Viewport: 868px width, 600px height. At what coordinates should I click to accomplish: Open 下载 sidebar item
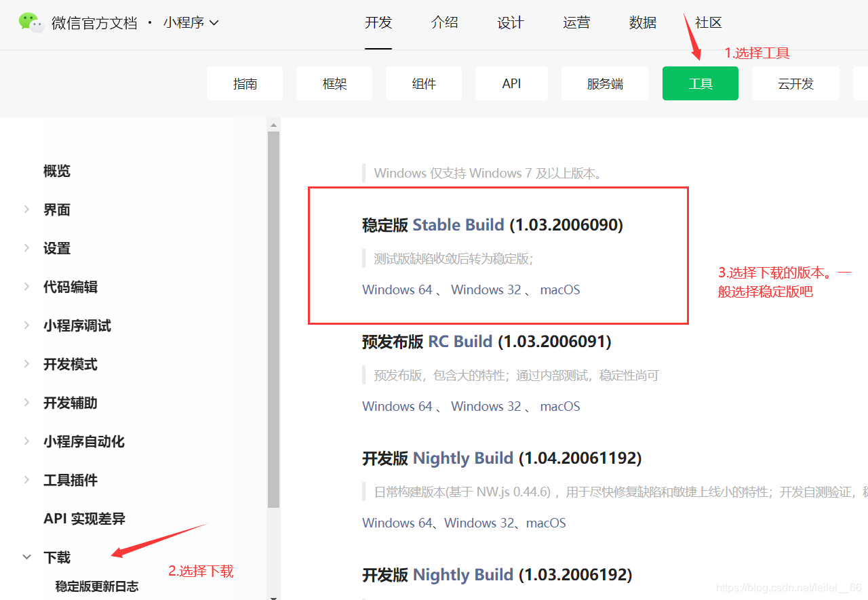[x=57, y=557]
